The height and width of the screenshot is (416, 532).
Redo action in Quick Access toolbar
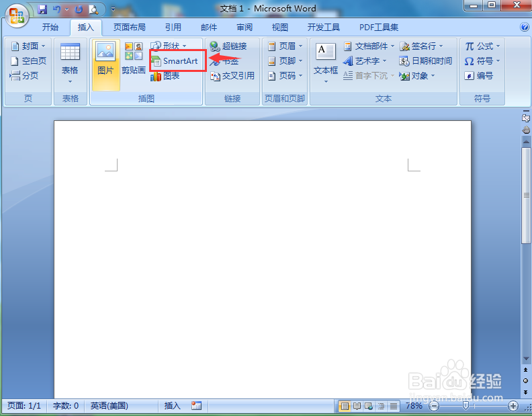click(x=79, y=9)
